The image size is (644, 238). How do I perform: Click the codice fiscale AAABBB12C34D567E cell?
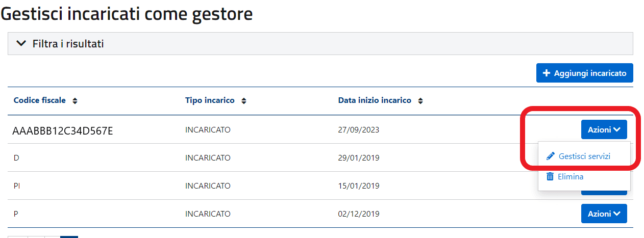click(63, 131)
